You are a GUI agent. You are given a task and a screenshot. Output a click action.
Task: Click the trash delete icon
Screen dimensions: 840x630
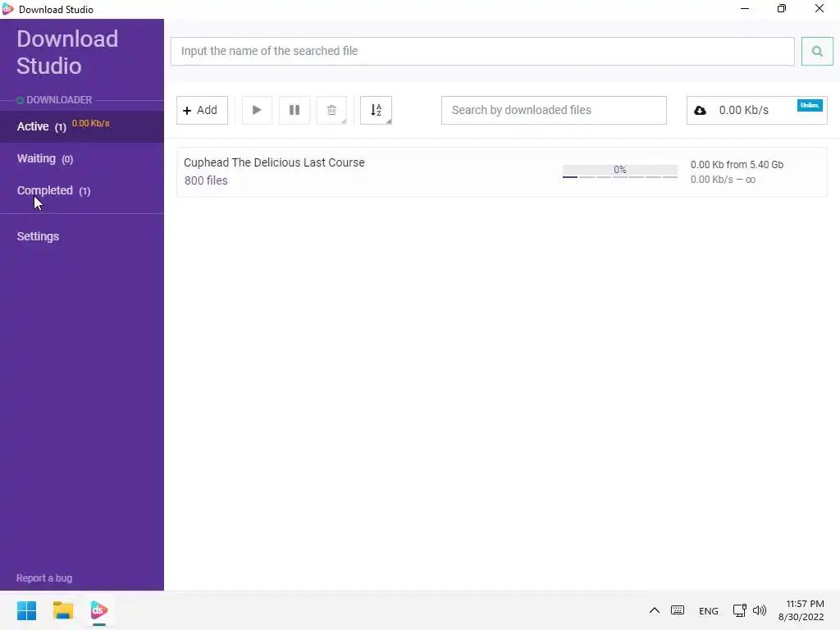click(331, 111)
